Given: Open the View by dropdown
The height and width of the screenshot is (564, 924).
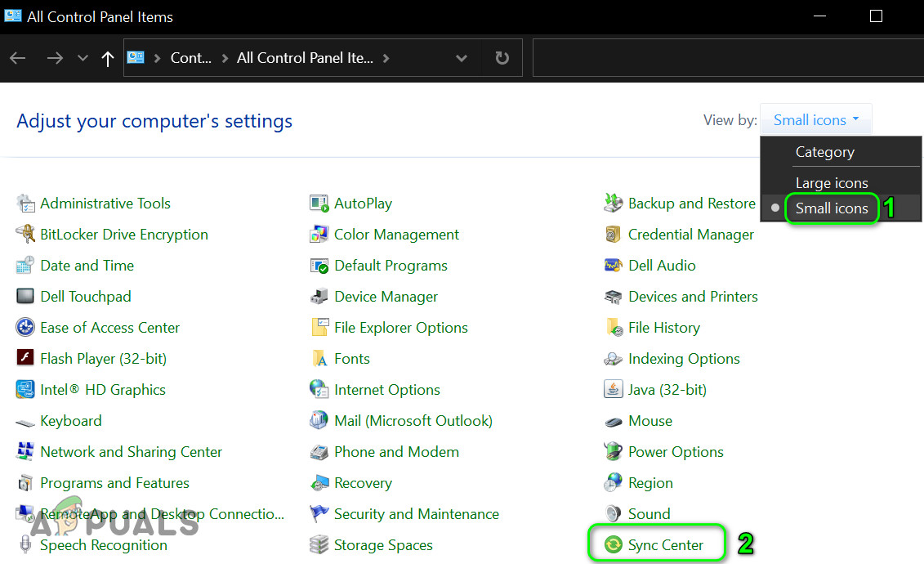Looking at the screenshot, I should (x=815, y=120).
